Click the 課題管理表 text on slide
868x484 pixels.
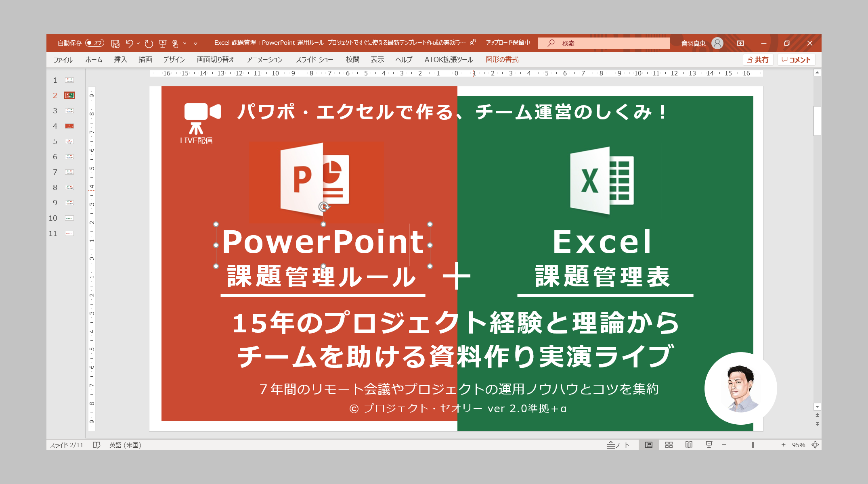[x=602, y=277]
